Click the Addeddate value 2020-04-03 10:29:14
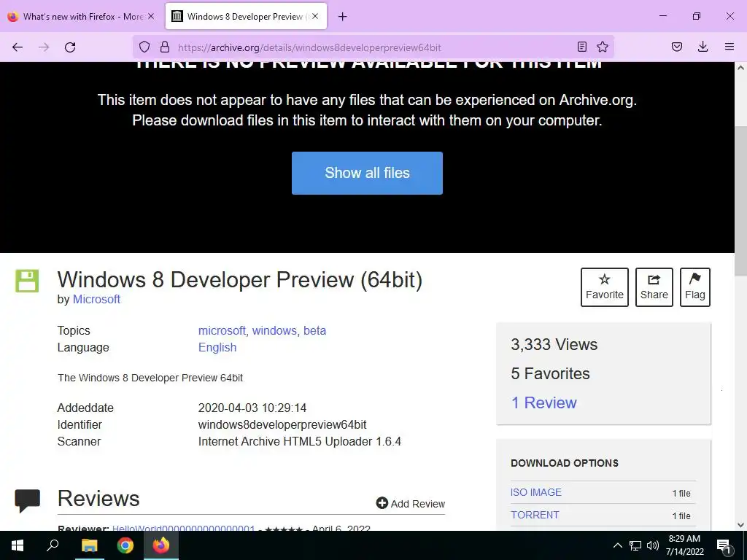This screenshot has width=747, height=560. 252,408
